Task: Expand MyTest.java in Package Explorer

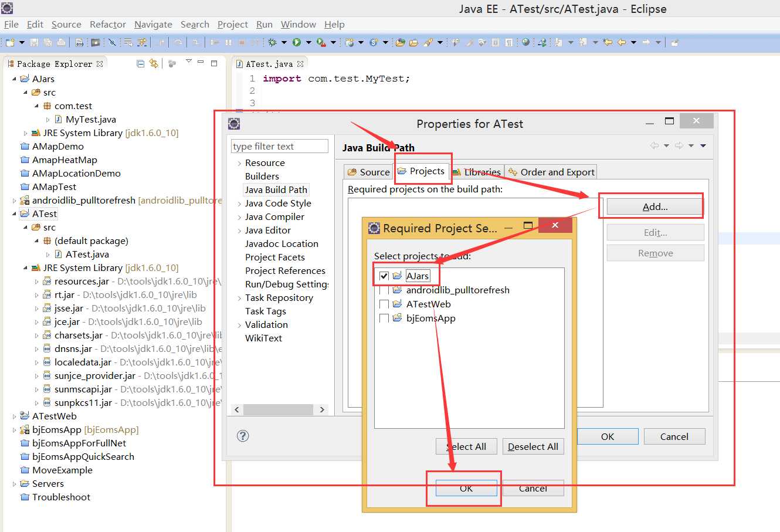Action: [x=48, y=120]
